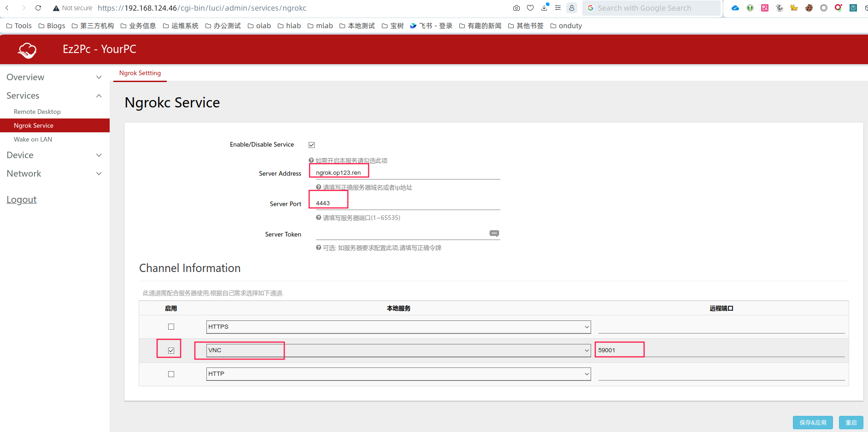Open the browser downloads icon
This screenshot has width=868, height=432.
[x=545, y=8]
